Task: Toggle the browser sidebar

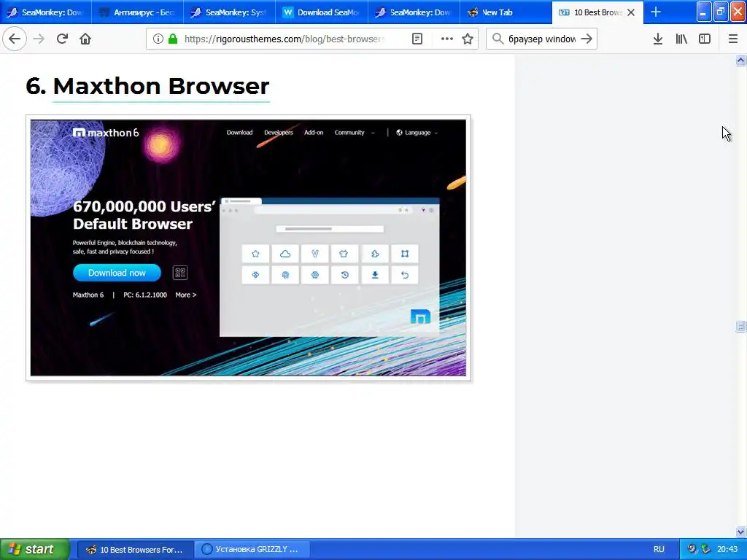Action: (x=705, y=39)
